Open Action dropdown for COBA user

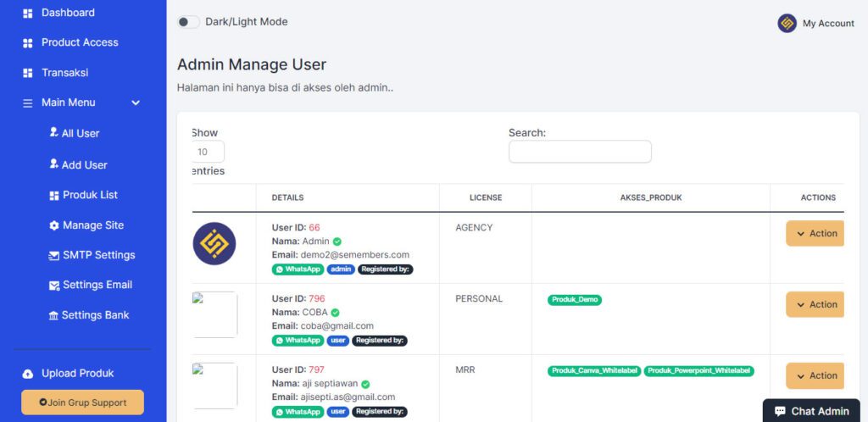(815, 305)
